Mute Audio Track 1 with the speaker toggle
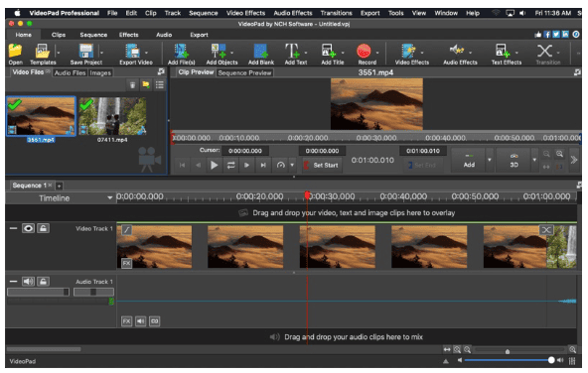 (x=28, y=282)
